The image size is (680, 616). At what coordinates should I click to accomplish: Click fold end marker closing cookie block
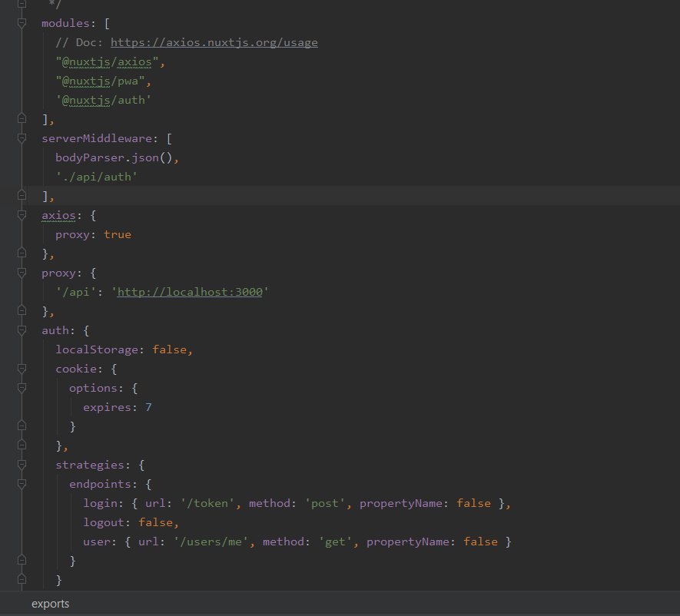click(22, 445)
